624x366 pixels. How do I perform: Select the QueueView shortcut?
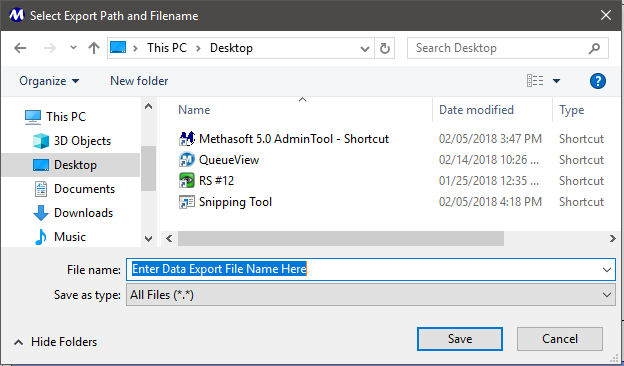229,160
